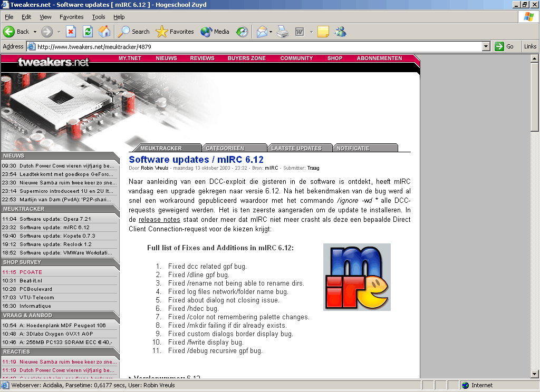This screenshot has height=392, width=540.
Task: Open COMMUNITY in site navigation
Action: point(296,58)
